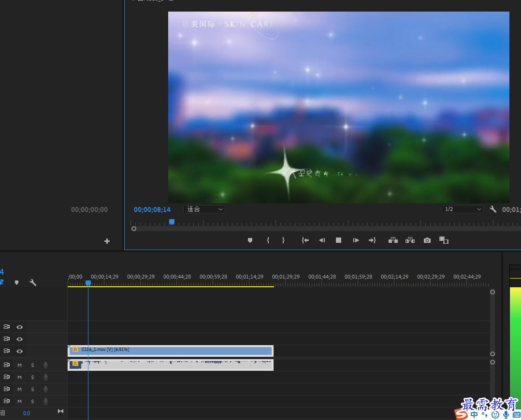Screen dimensions: 521x420
Task: Mute the third audio track
Action: (20, 389)
